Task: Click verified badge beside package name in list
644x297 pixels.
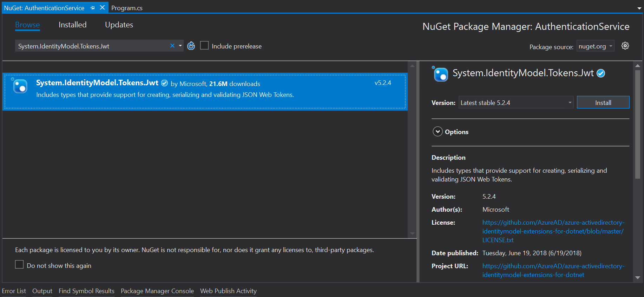Action: click(x=164, y=83)
